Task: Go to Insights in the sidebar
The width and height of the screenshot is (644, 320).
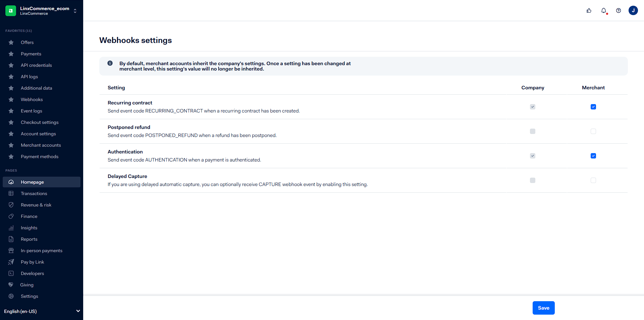Action: 29,228
